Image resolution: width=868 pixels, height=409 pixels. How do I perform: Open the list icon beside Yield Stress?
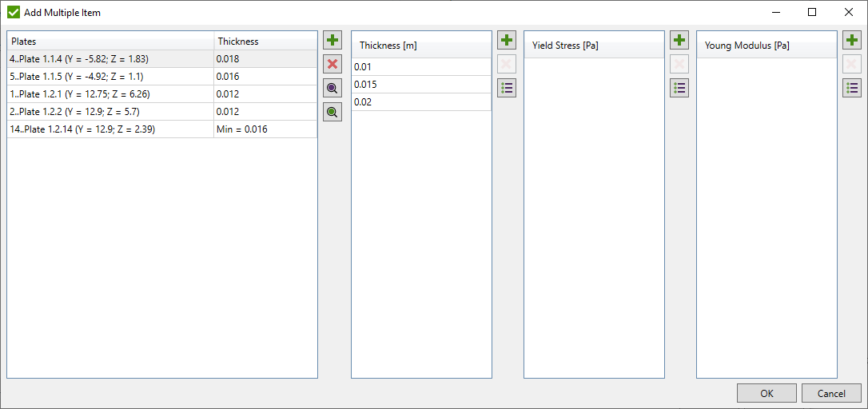coord(679,88)
